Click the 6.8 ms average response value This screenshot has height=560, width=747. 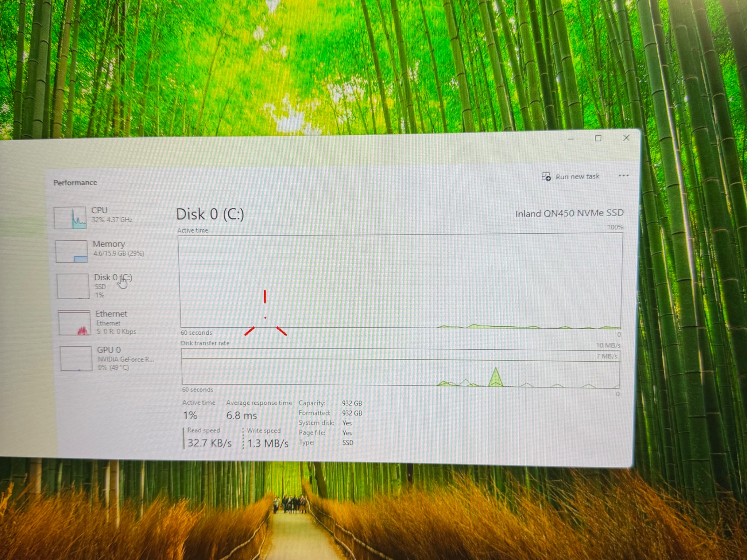(x=241, y=415)
